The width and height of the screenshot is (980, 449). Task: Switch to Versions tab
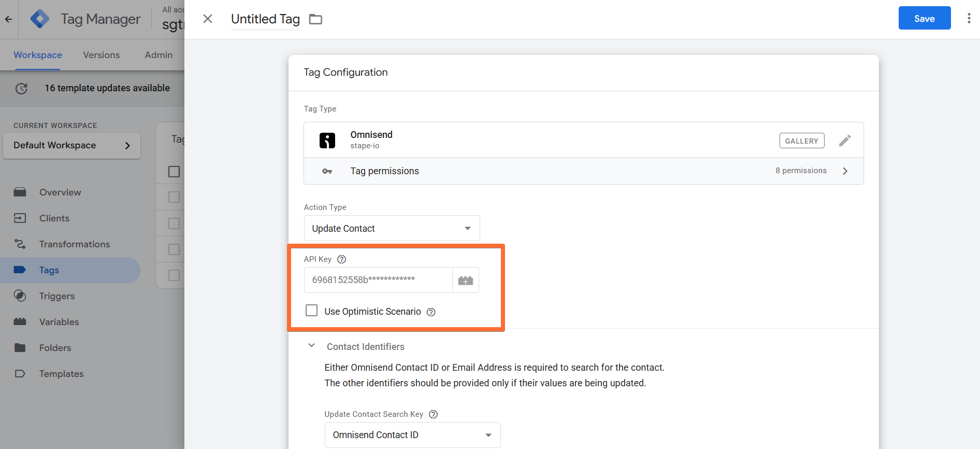pyautogui.click(x=102, y=55)
